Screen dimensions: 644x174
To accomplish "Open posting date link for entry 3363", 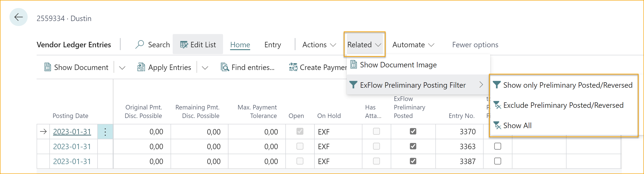I will point(72,147).
